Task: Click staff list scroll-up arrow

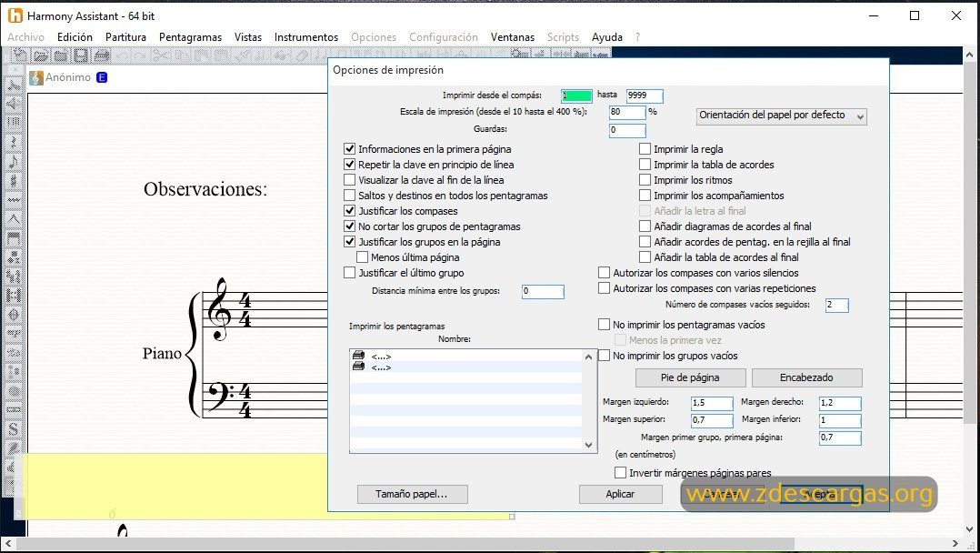Action: (588, 357)
